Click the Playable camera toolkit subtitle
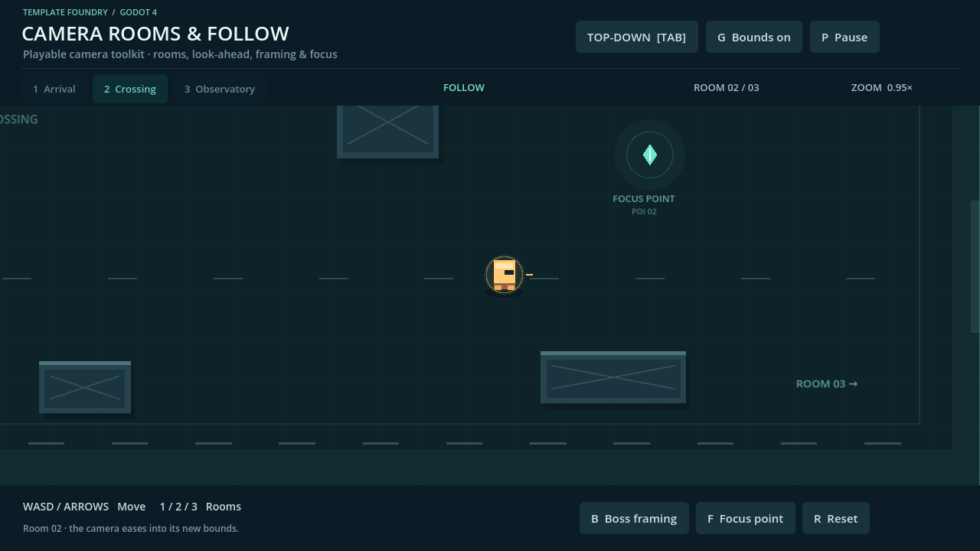This screenshot has width=980, height=551. [180, 54]
